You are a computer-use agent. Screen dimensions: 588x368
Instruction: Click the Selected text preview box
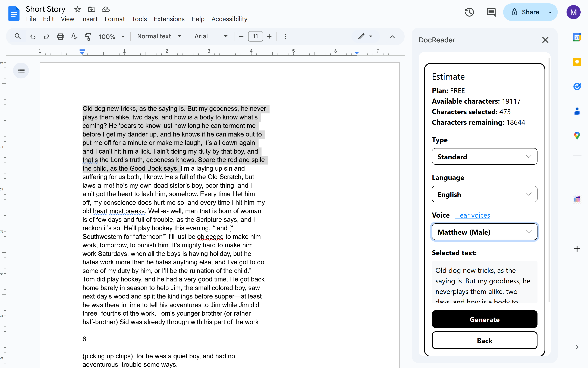[x=484, y=282]
